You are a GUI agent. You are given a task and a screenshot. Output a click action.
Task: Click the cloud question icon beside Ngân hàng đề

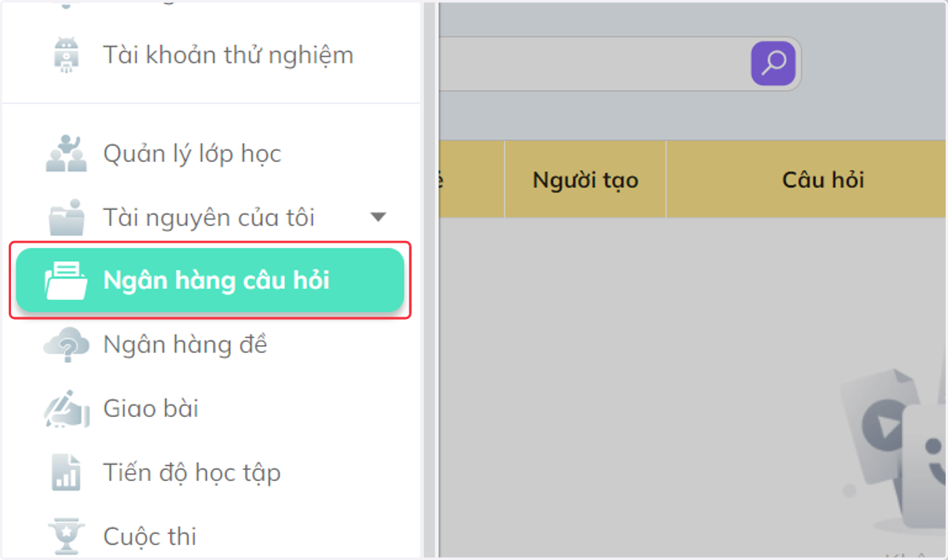[66, 345]
